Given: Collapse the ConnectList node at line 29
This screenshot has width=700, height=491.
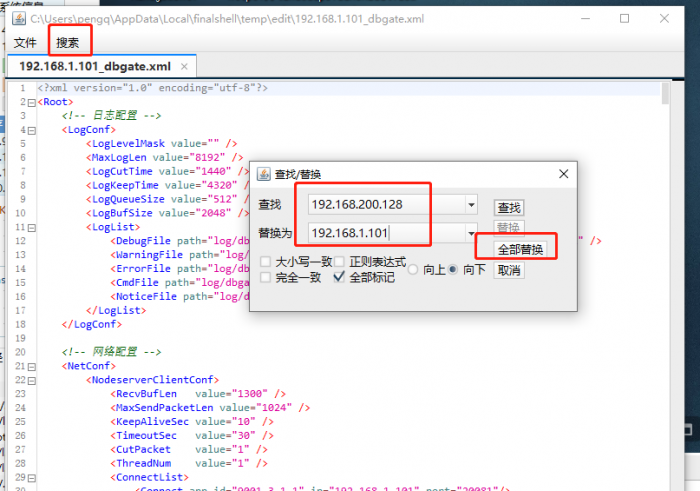Looking at the screenshot, I should coord(32,478).
